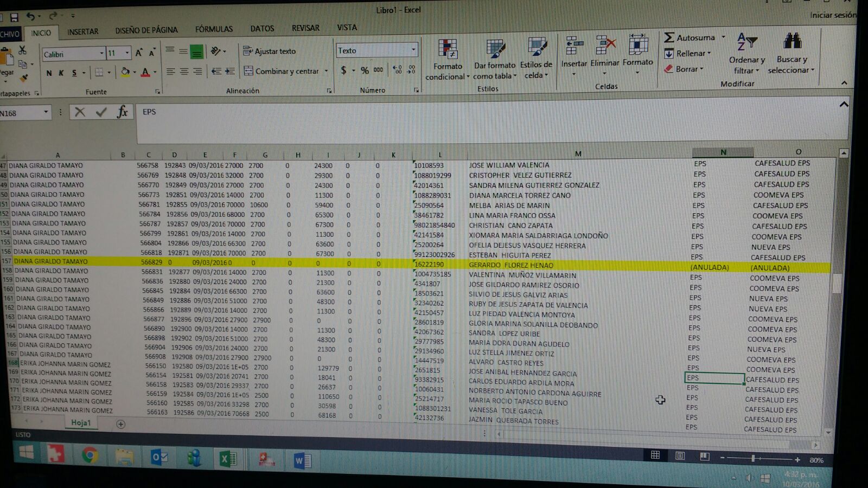
Task: Expand the Texto number format dropdown
Action: point(413,50)
